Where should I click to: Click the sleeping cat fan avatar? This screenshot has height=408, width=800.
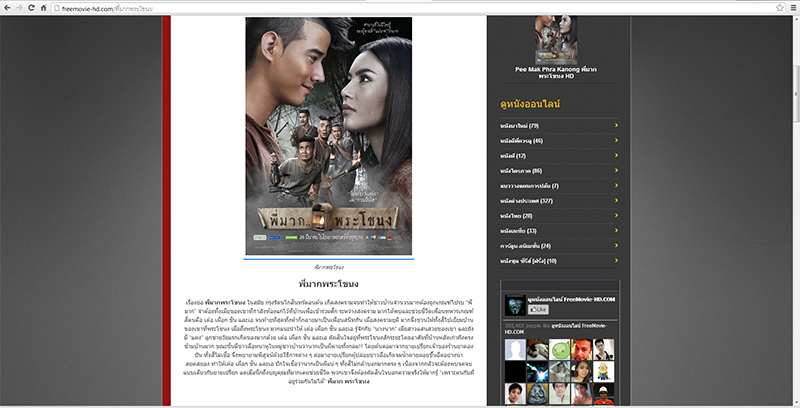pyautogui.click(x=537, y=350)
